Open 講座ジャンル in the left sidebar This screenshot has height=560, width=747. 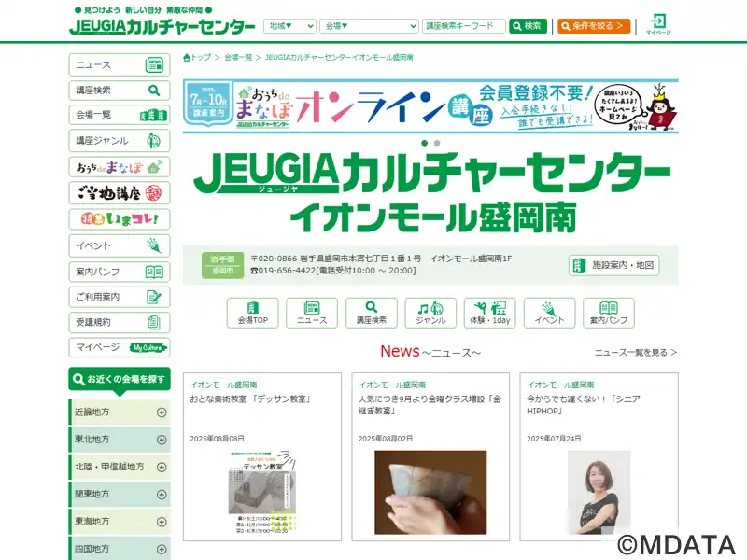(120, 141)
